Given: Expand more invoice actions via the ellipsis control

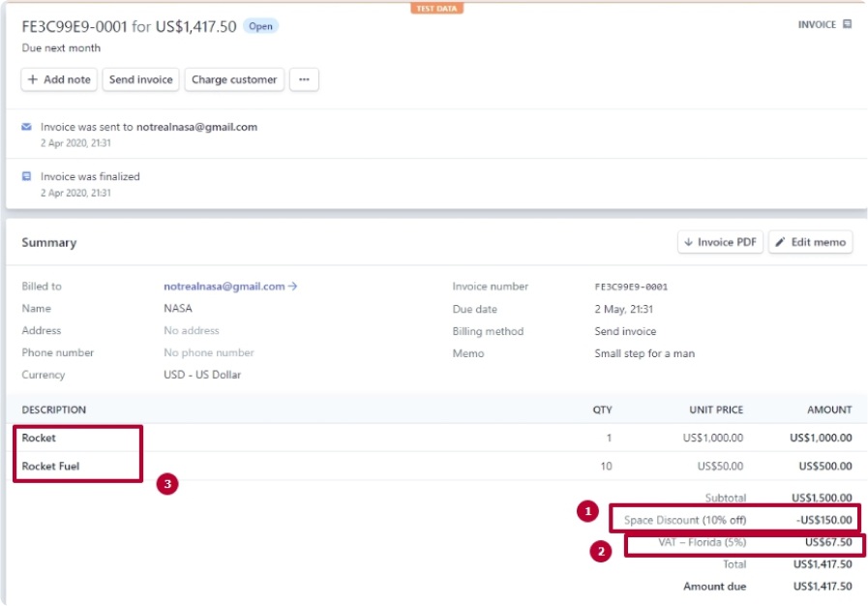Looking at the screenshot, I should click(x=305, y=79).
